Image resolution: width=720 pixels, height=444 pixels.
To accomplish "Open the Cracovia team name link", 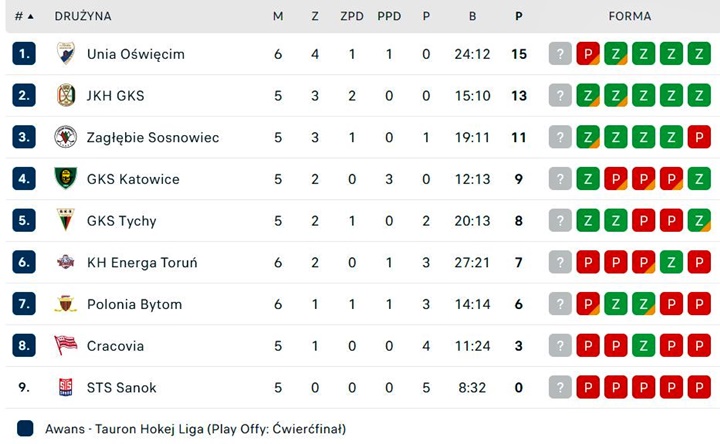I will click(x=115, y=346).
